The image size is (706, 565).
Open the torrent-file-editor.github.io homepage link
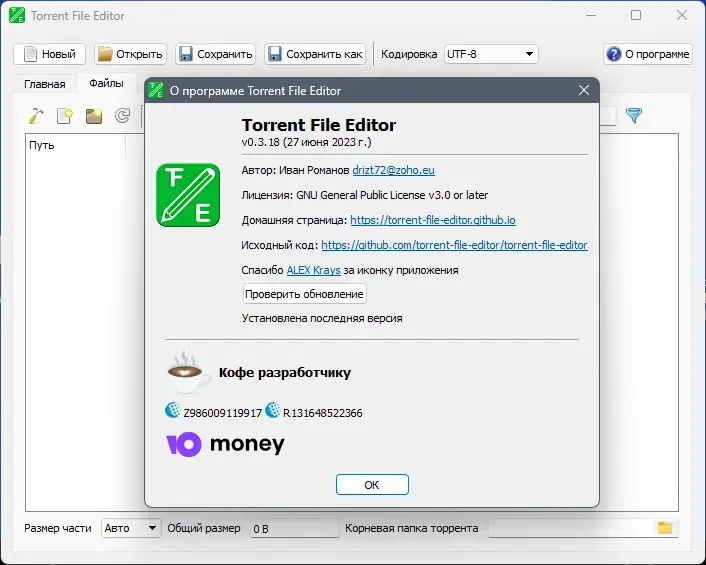point(433,220)
